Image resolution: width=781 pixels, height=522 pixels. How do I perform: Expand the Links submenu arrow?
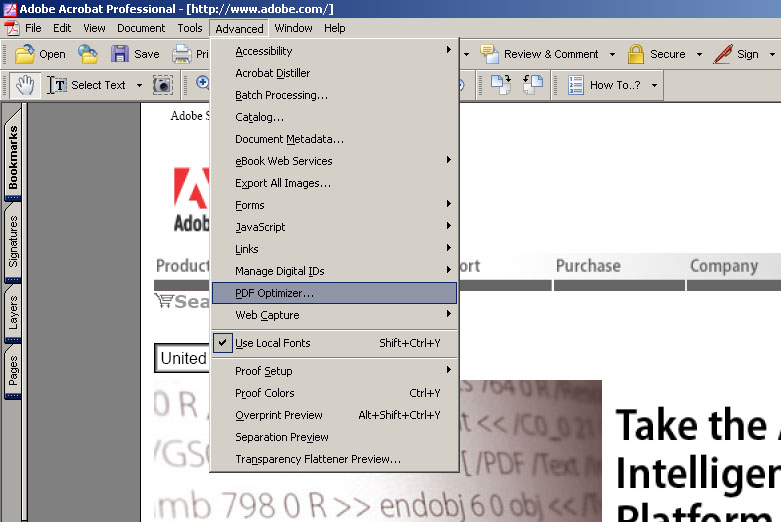point(449,248)
